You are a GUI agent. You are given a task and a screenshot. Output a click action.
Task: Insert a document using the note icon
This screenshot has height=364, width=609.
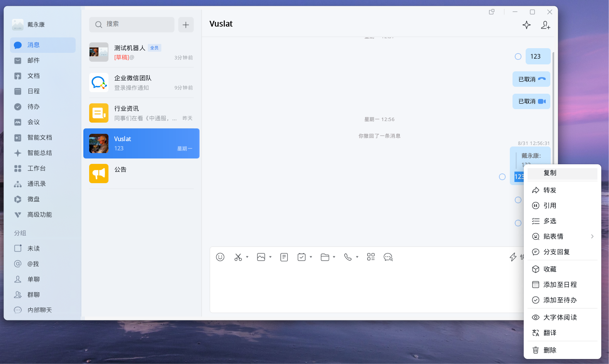click(x=284, y=257)
